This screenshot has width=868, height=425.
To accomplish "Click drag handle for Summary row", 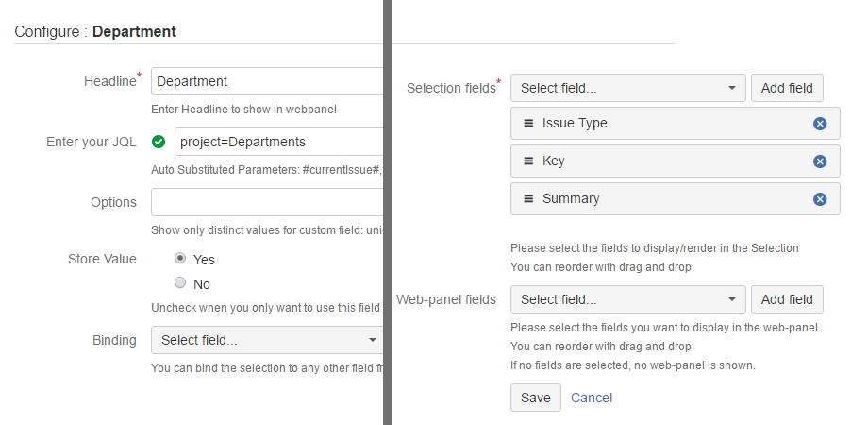I will 528,199.
